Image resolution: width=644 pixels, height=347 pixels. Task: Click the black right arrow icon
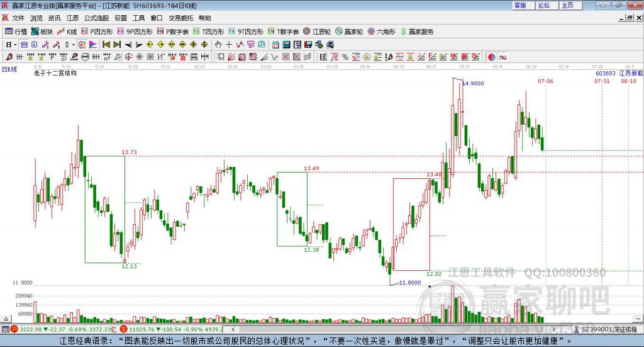click(139, 45)
